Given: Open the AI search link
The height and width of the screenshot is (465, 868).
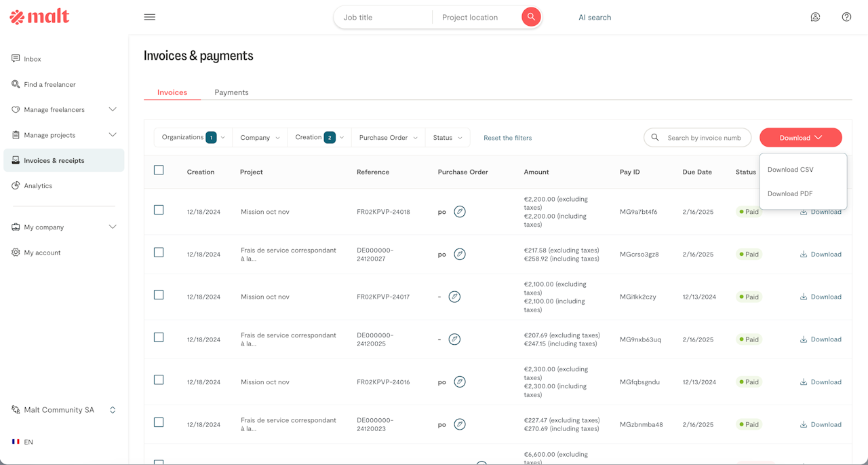Looking at the screenshot, I should click(x=595, y=18).
